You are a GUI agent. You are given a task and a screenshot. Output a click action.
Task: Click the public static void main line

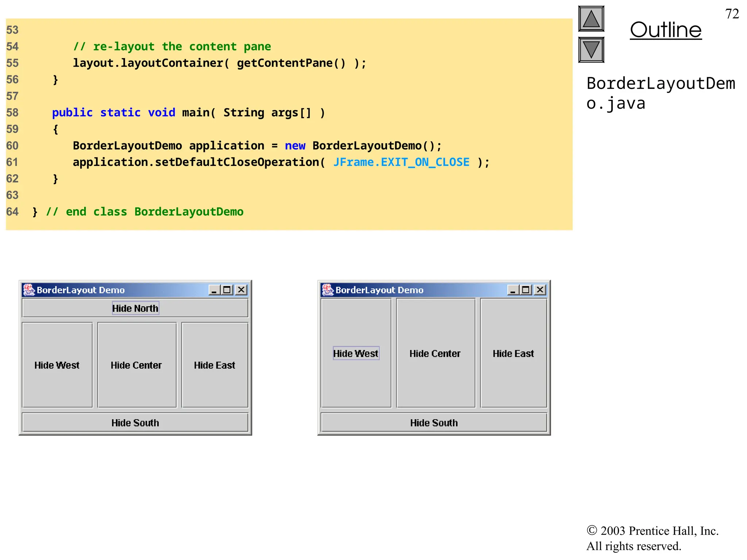point(188,113)
